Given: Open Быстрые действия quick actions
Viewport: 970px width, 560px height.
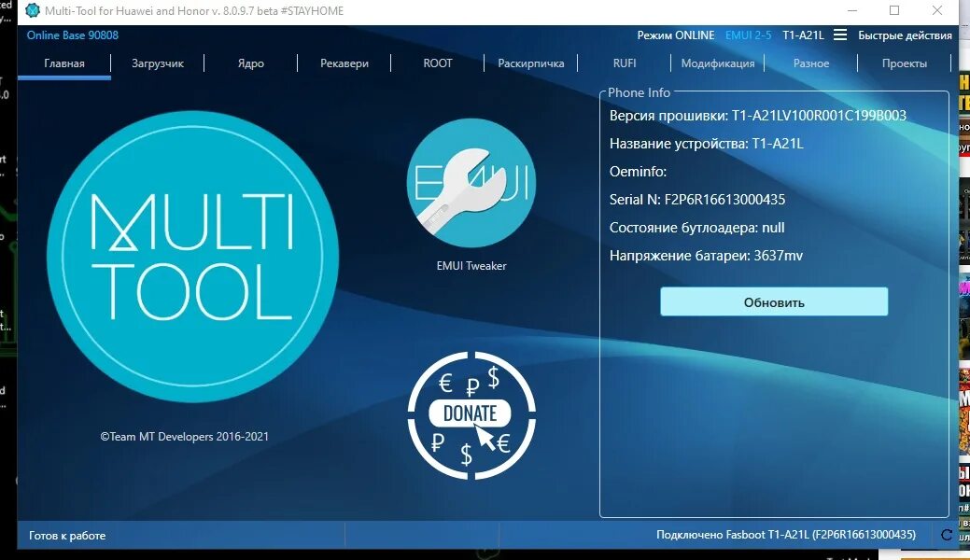Looking at the screenshot, I should pos(905,35).
